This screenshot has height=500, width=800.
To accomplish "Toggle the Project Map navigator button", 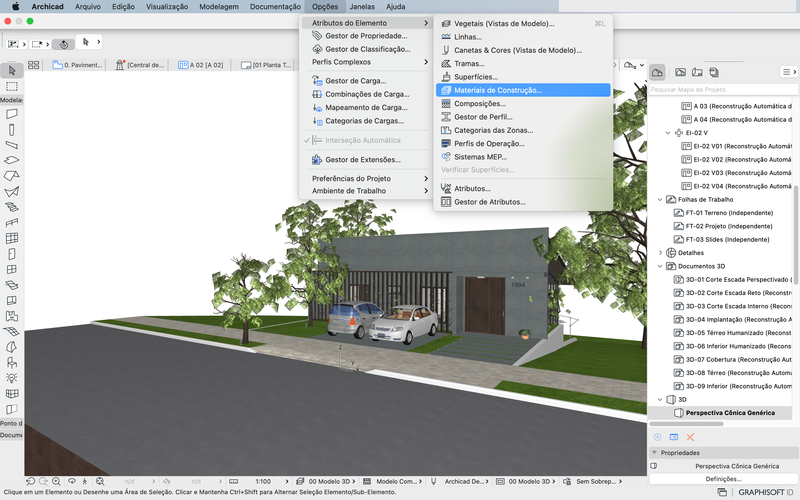I will (x=657, y=72).
